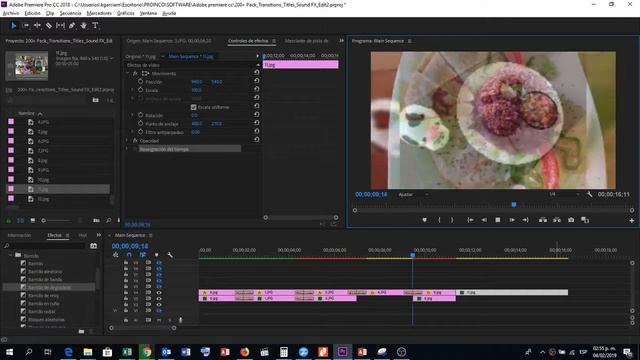The image size is (640, 360).
Task: Show hidden tabs in Source panel group
Action: click(341, 40)
